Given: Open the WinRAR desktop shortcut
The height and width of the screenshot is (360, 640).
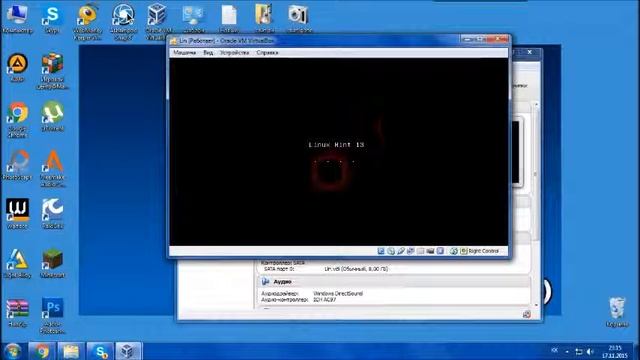Looking at the screenshot, I should coord(17,312).
